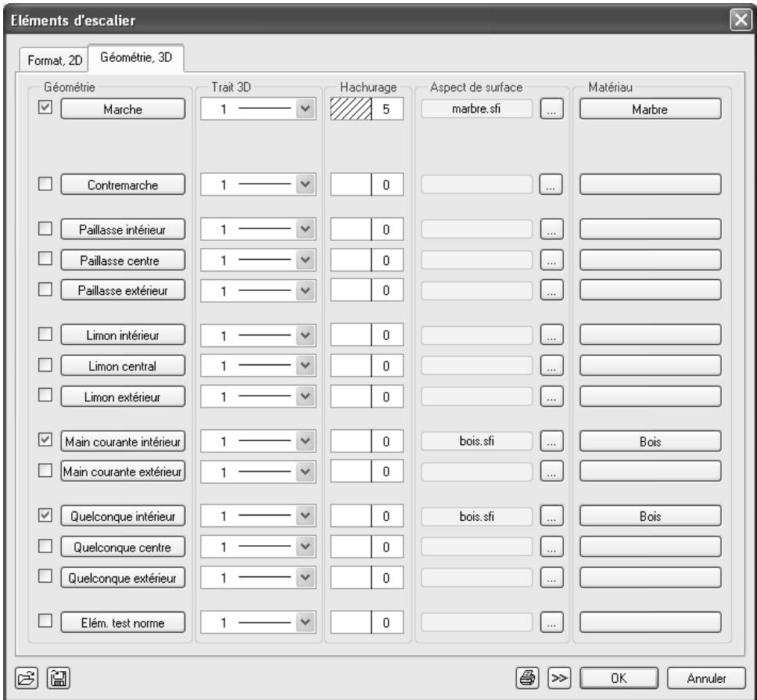Click the OK button
The width and height of the screenshot is (757, 700).
(x=619, y=678)
